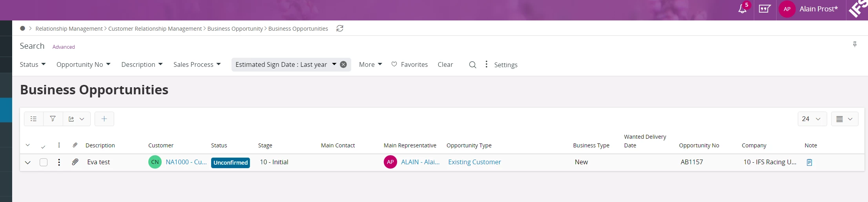Open the Existing Customer opportunity type link
868x202 pixels.
pos(474,162)
